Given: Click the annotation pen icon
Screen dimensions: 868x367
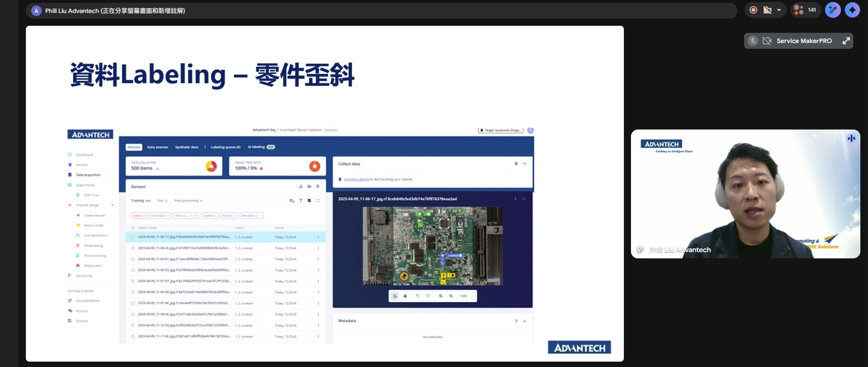Looking at the screenshot, I should (833, 10).
